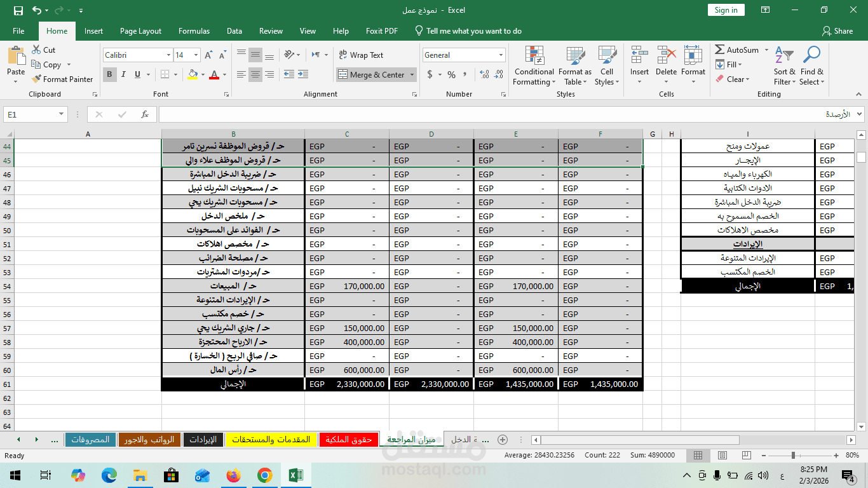Viewport: 868px width, 488px height.
Task: Switch to the Insert ribbon tab
Action: coord(93,30)
